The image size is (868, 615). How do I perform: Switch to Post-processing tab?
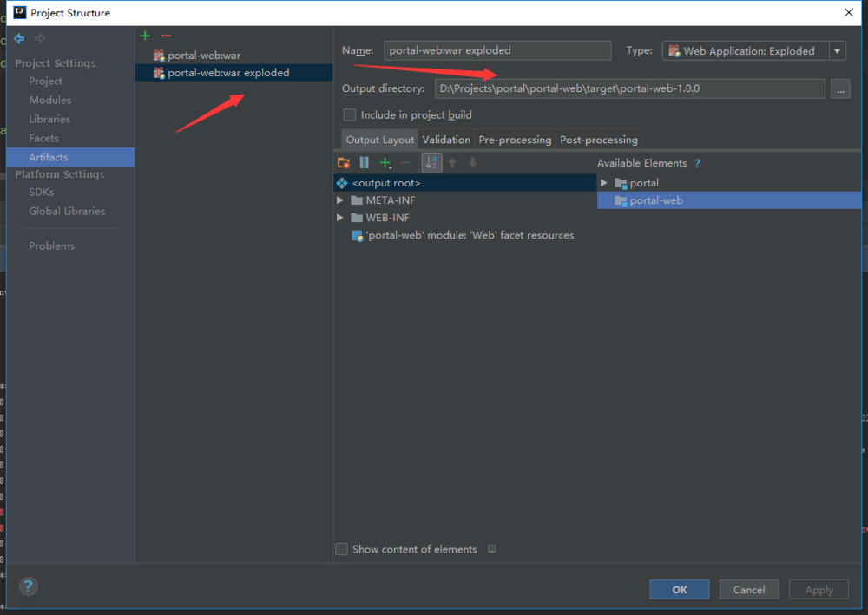click(598, 140)
